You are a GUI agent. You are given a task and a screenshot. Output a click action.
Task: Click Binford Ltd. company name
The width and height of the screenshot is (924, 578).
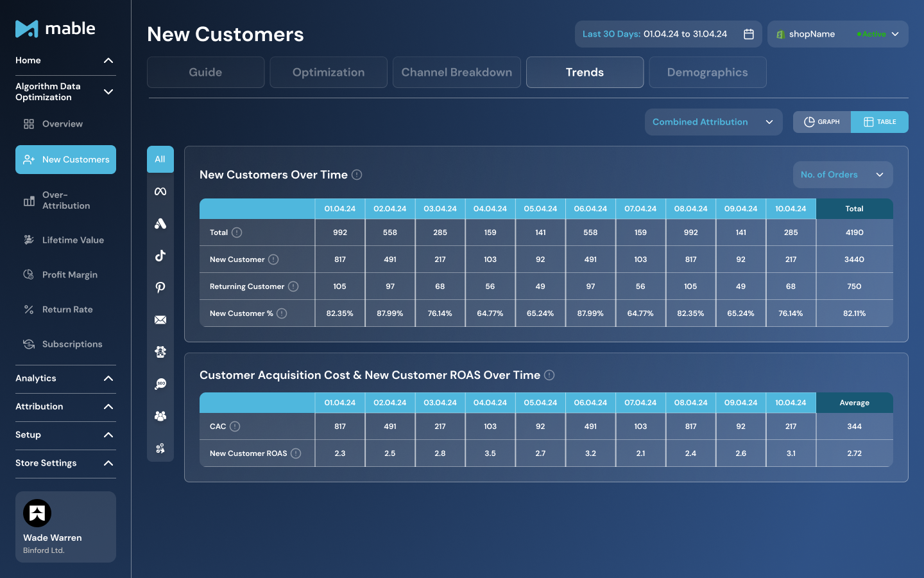pyautogui.click(x=44, y=550)
